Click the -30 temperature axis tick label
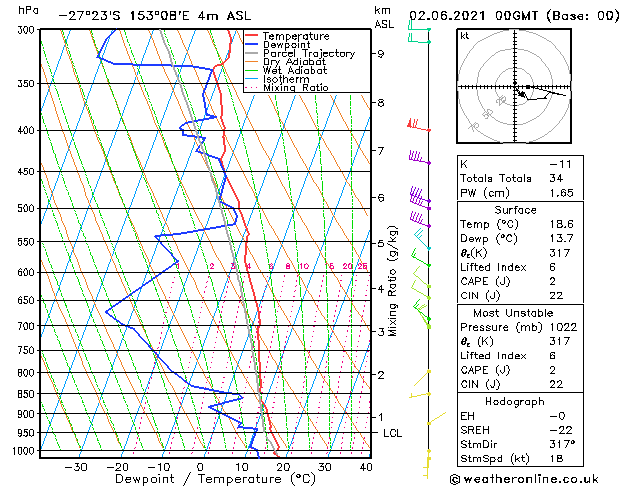The image size is (629, 486). pos(76,467)
